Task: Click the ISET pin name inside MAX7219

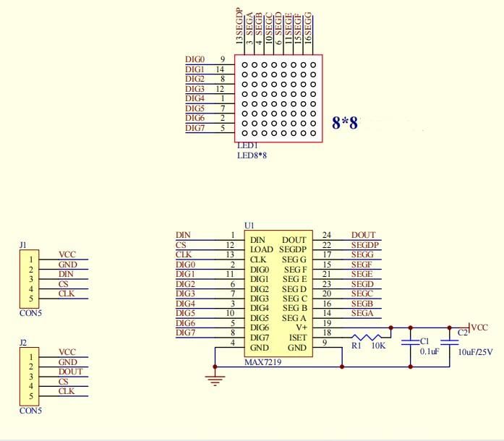Action: click(298, 338)
